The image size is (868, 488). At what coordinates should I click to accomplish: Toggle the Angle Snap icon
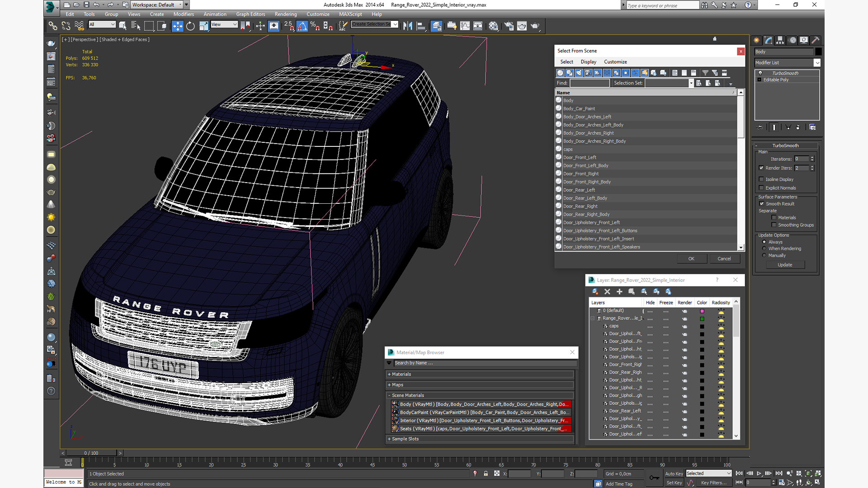coord(302,26)
